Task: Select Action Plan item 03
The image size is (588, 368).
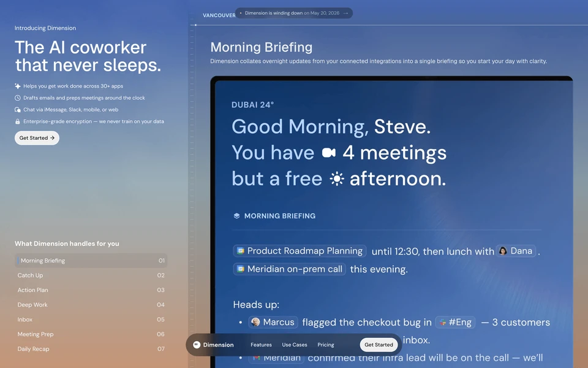Action: tap(91, 290)
